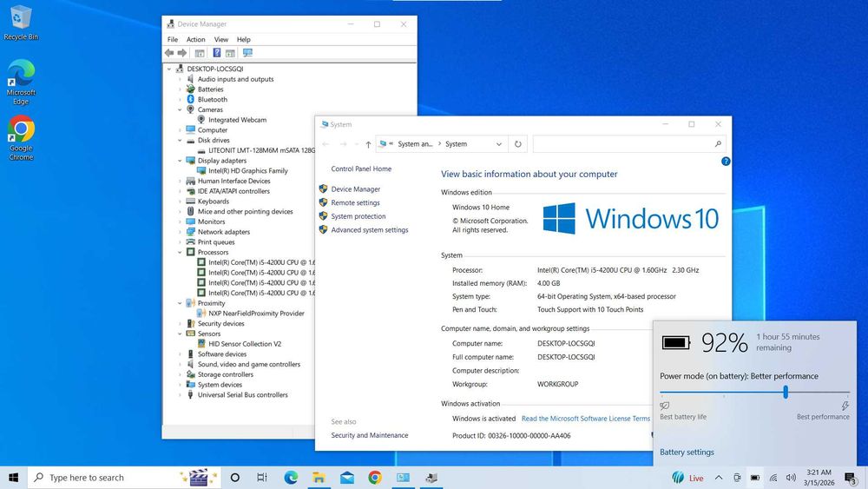Viewport: 868px width, 489px height.
Task: Expand the Batteries category
Action: [180, 89]
